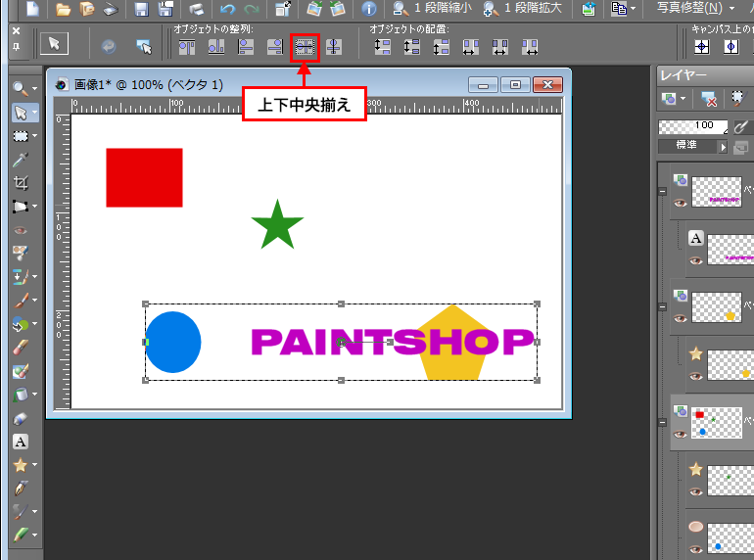This screenshot has height=560, width=754.
Task: Close the tool options palette X
Action: click(16, 30)
